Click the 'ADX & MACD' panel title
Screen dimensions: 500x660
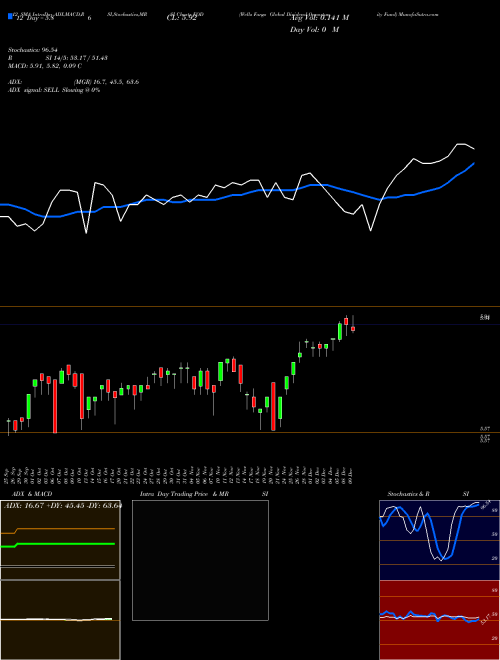tap(32, 494)
